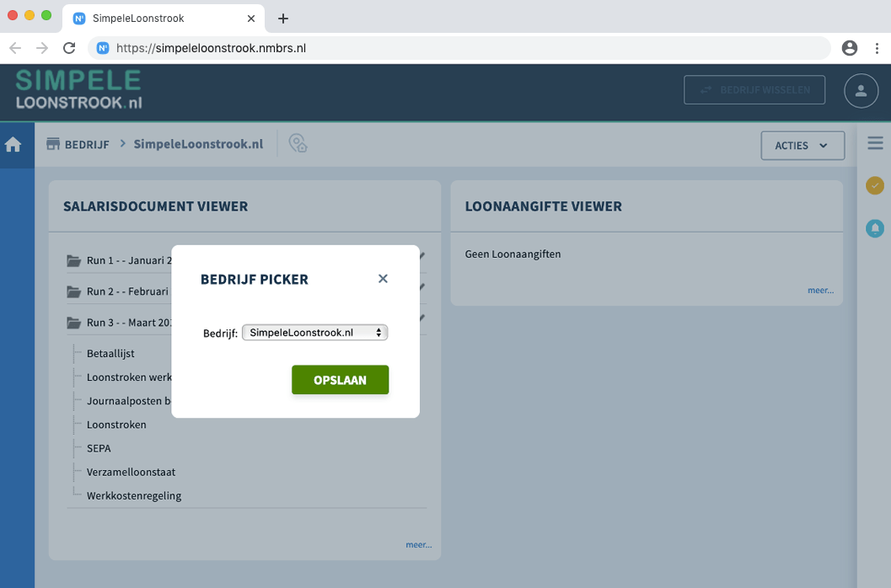Click the yellow checkmark badge in the right sidebar
The height and width of the screenshot is (588, 891).
pyautogui.click(x=874, y=185)
